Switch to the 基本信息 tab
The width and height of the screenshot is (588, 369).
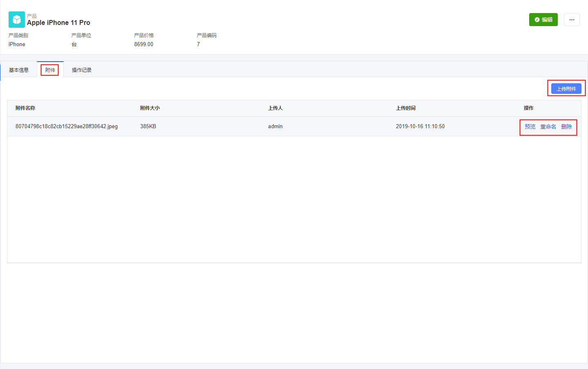pyautogui.click(x=19, y=70)
